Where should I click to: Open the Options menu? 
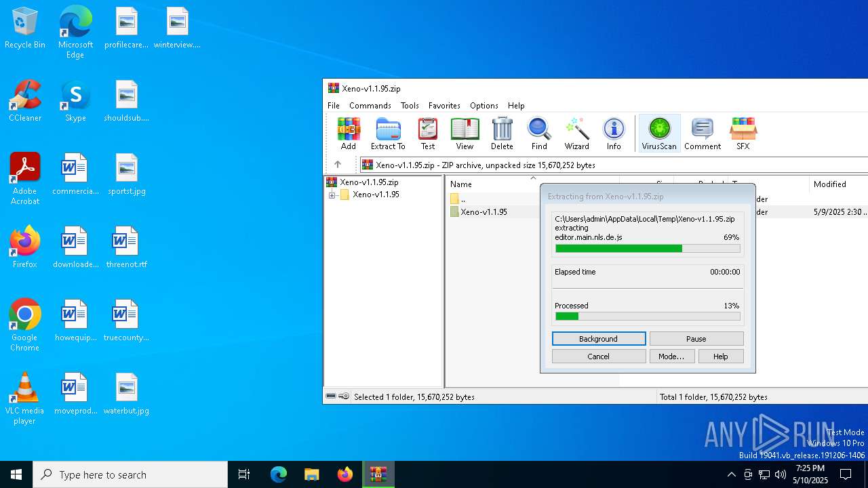(484, 106)
